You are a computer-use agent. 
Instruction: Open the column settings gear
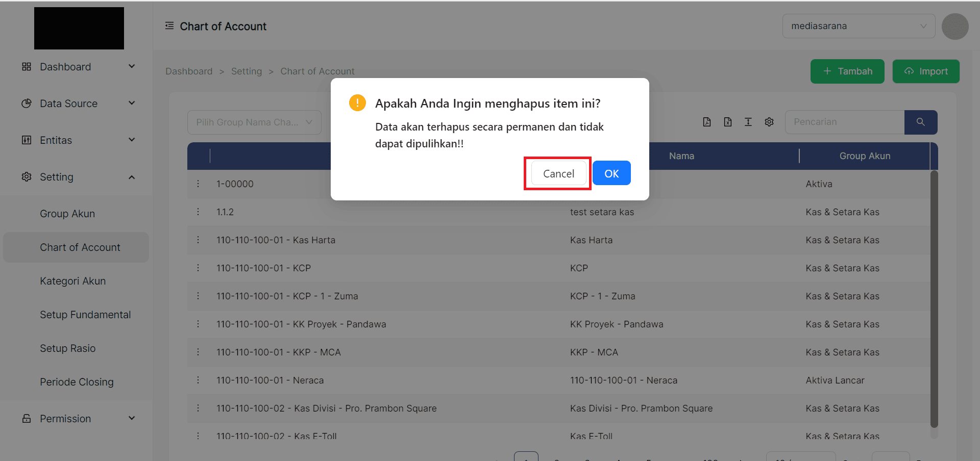point(769,122)
